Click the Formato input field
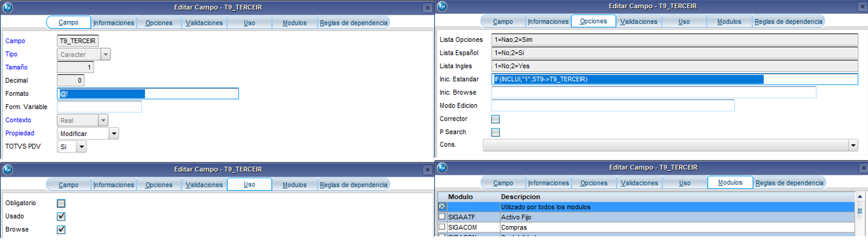 [148, 93]
